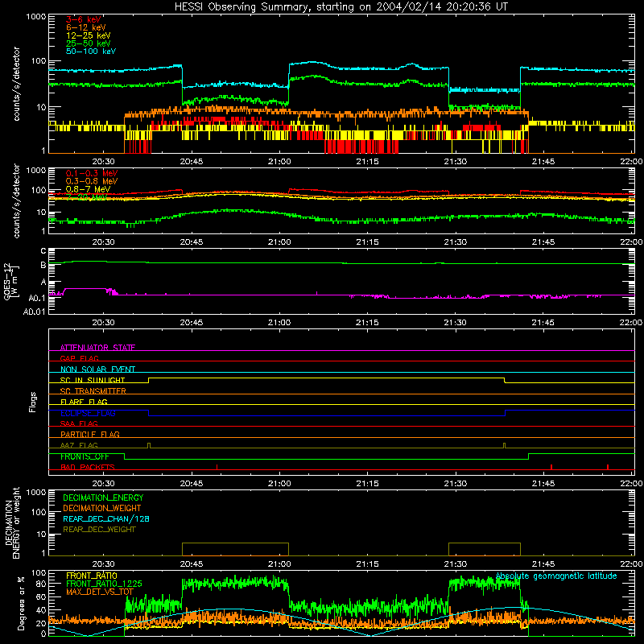Click the DECIMATION_WEIGHT legend label
This screenshot has width=644, height=644.
[x=102, y=508]
